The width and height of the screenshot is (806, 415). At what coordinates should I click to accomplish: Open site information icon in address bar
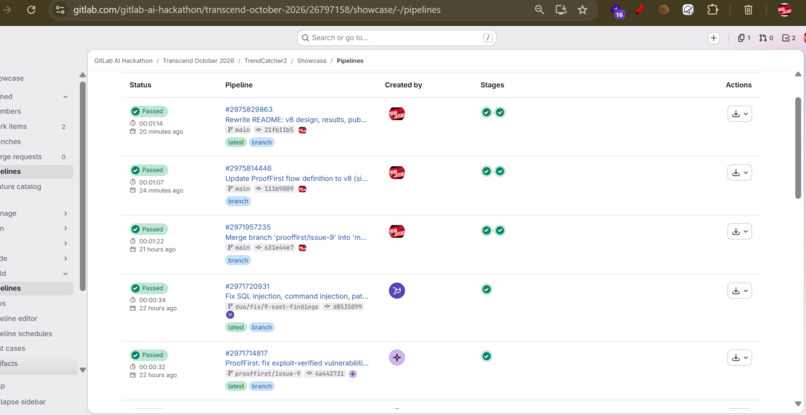click(60, 10)
